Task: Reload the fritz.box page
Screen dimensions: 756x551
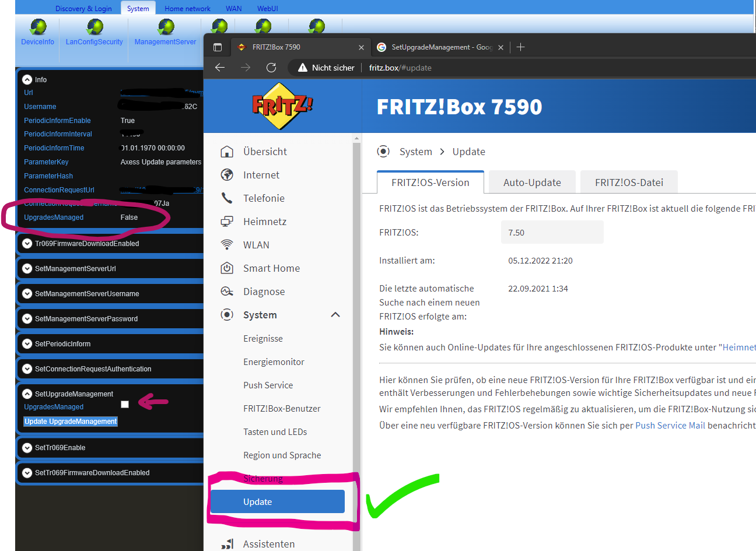Action: 271,68
